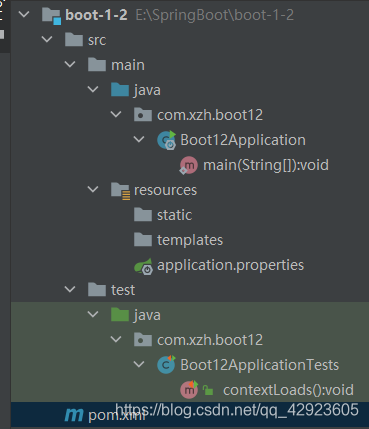Collapse com.xzh.boot12 package under main

click(x=116, y=114)
